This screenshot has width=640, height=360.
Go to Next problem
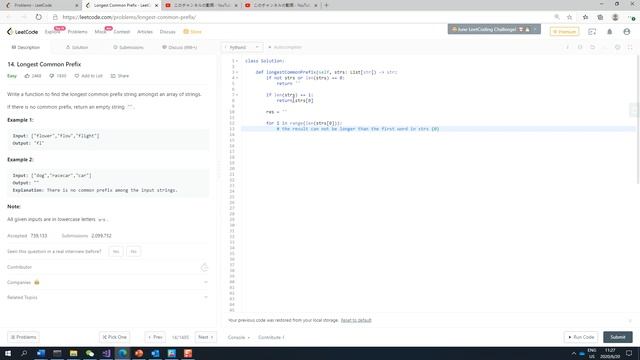click(x=206, y=337)
